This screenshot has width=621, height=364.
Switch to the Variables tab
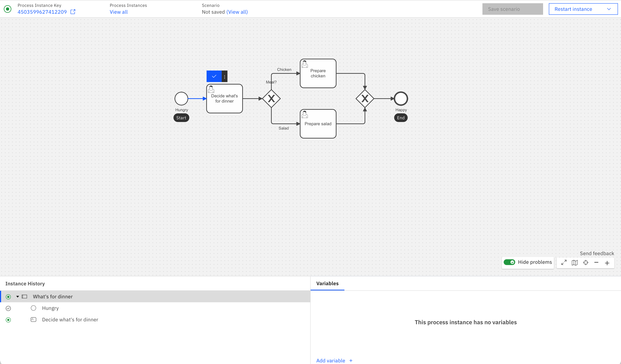click(327, 283)
